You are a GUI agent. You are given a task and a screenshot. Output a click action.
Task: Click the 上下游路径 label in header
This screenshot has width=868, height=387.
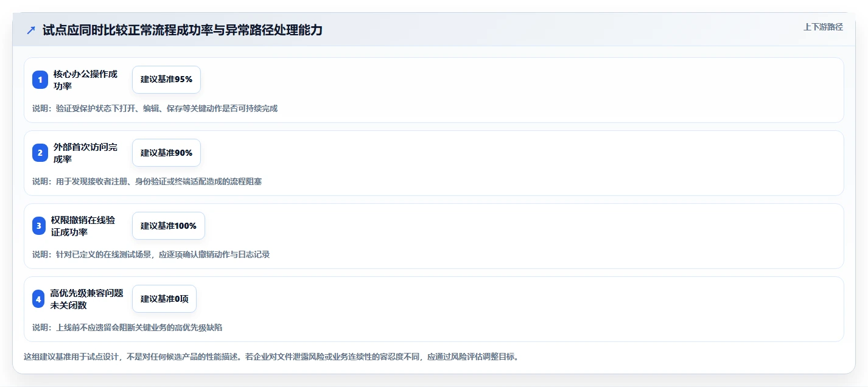[823, 27]
